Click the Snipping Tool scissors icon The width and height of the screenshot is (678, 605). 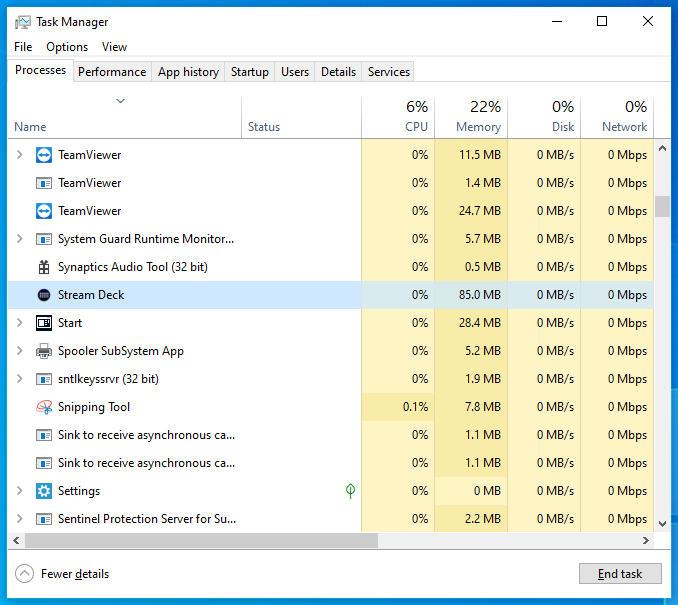click(x=44, y=407)
